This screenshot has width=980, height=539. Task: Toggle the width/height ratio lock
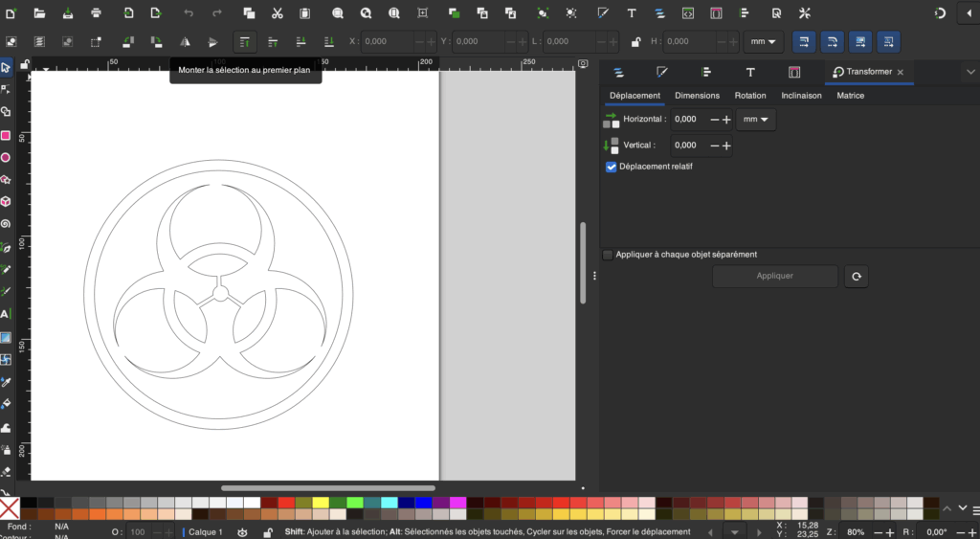click(x=635, y=42)
